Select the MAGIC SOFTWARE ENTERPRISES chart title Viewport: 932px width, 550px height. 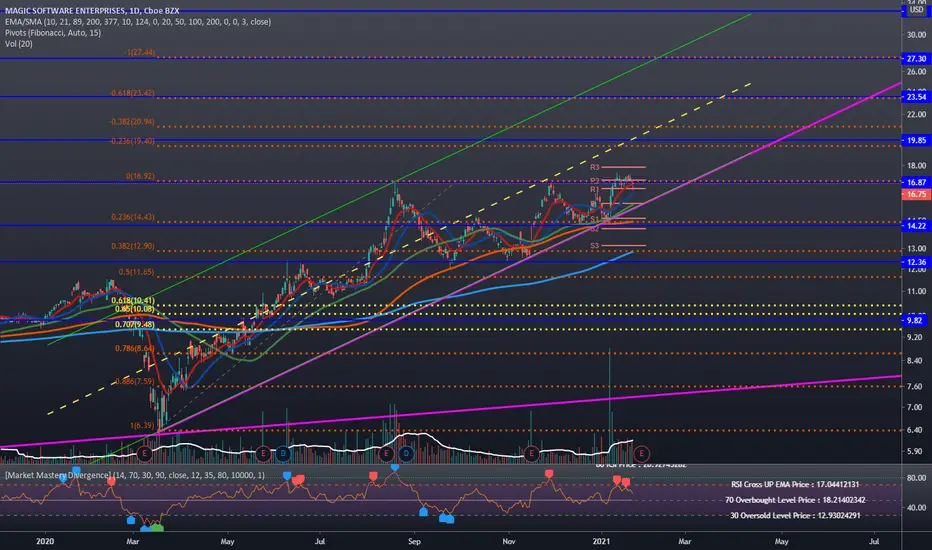(92, 11)
